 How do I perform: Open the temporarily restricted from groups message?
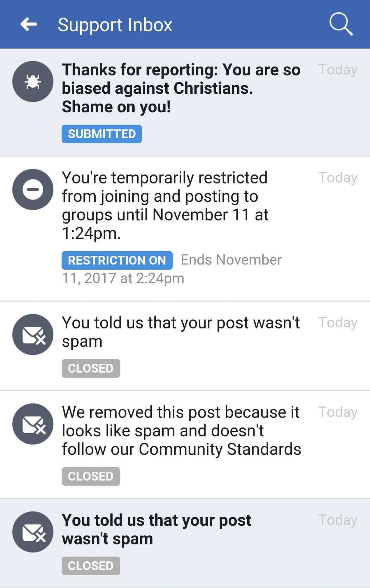(x=165, y=205)
